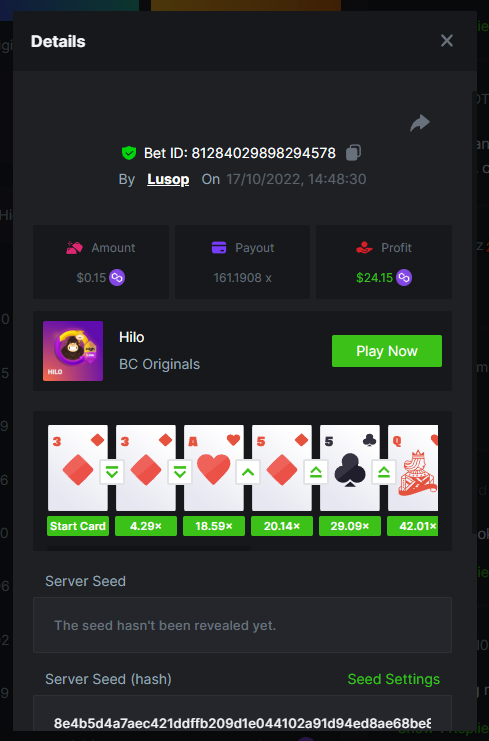Viewport: 489px width, 741px height.
Task: Click the card history horizontal scrollbar
Action: point(149,549)
